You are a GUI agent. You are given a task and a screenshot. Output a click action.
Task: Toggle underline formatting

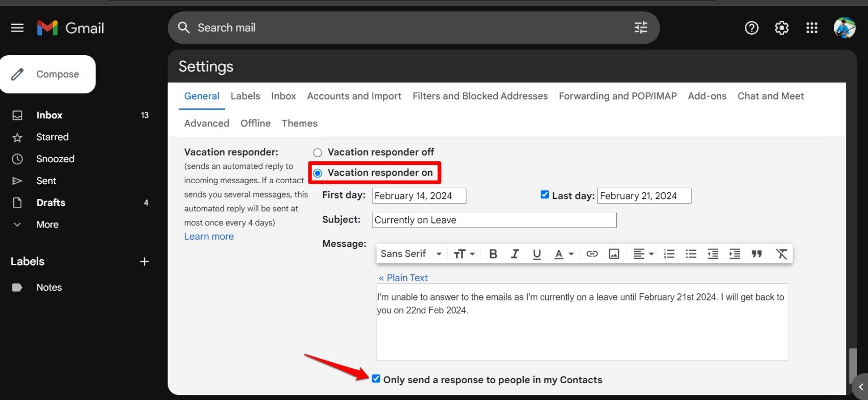[537, 254]
